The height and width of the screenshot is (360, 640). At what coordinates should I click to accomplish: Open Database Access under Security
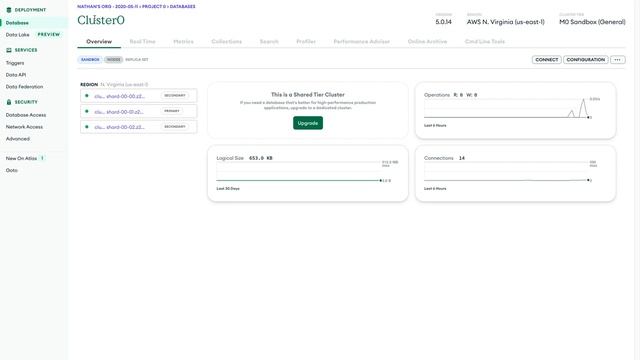coord(26,115)
